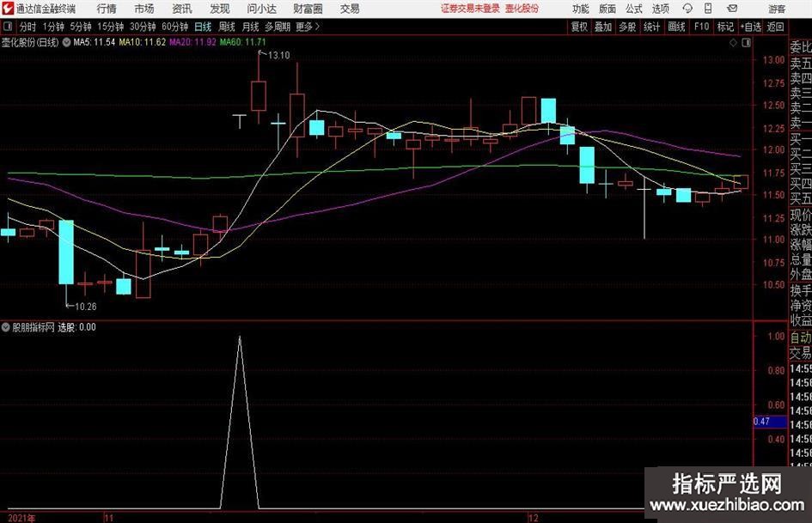Image resolution: width=812 pixels, height=523 pixels.
Task: Click the 选股: 0.00 indicator readout
Action: [x=76, y=327]
